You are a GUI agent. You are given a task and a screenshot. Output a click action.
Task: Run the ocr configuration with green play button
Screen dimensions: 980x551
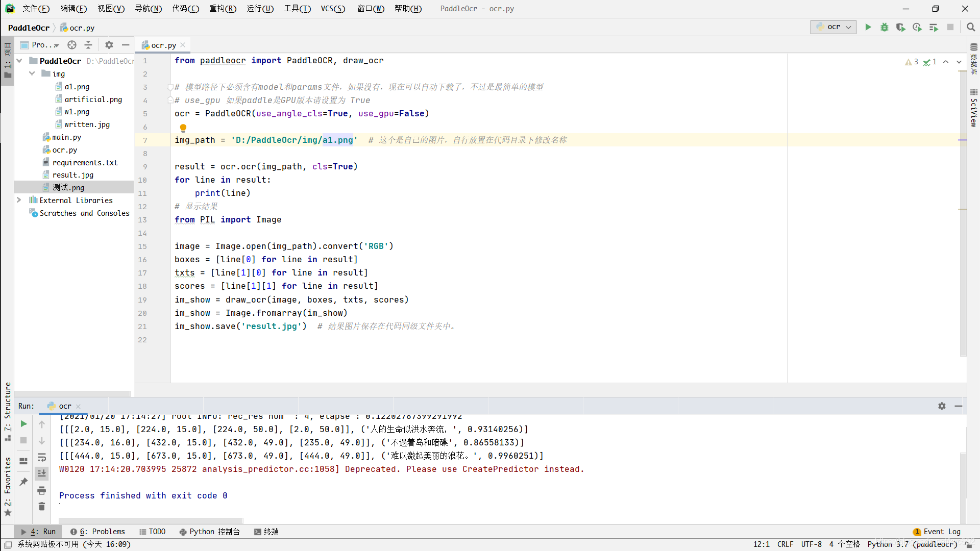tap(868, 27)
